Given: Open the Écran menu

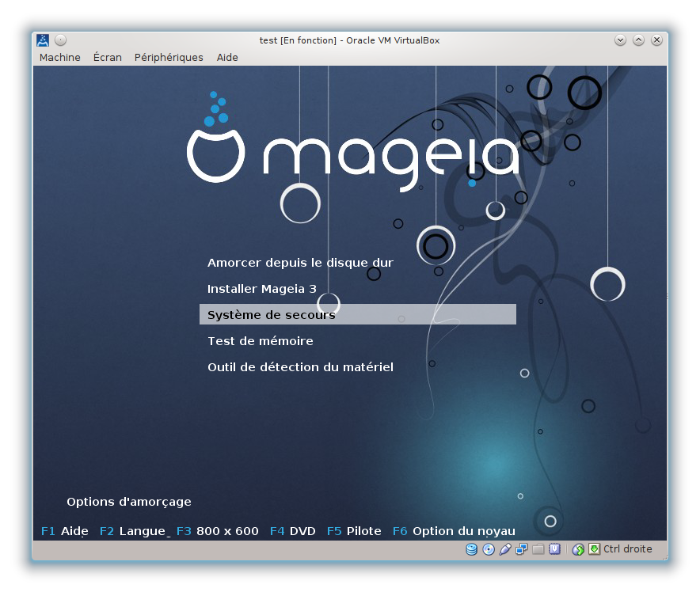Looking at the screenshot, I should 108,58.
